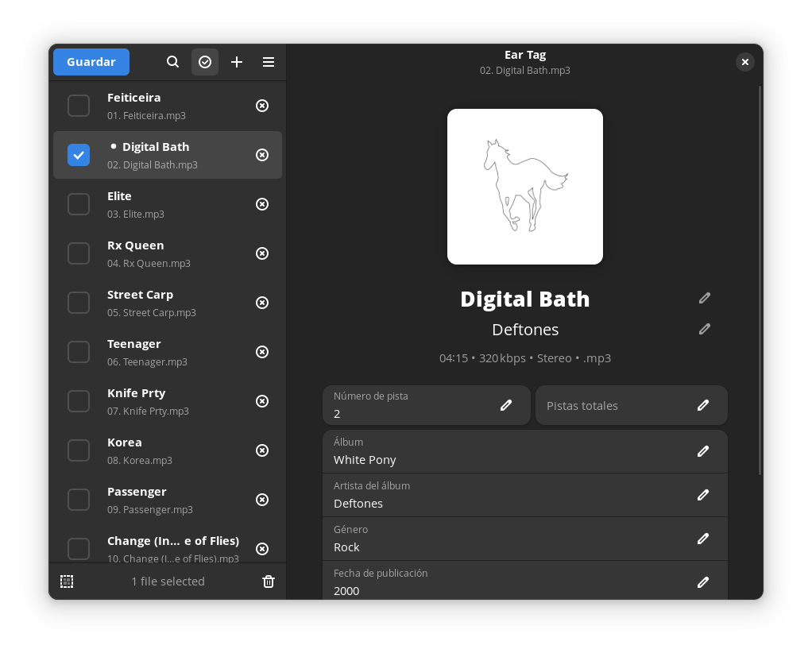812x653 pixels.
Task: Click the 1 file selected status text
Action: tap(168, 582)
